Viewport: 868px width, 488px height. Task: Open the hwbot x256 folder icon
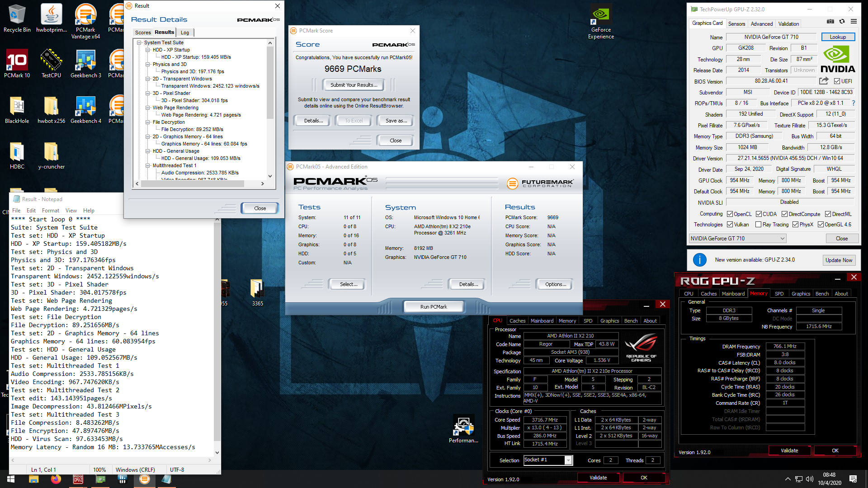[x=51, y=110]
